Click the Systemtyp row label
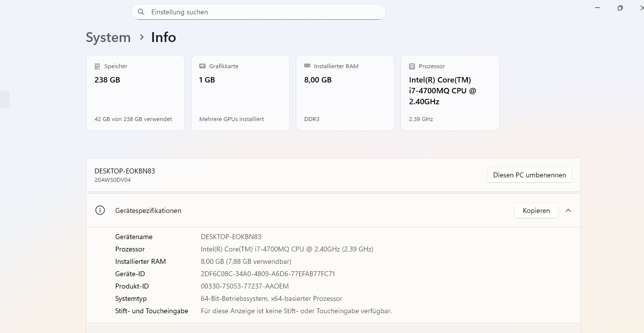The image size is (644, 333). click(x=131, y=298)
